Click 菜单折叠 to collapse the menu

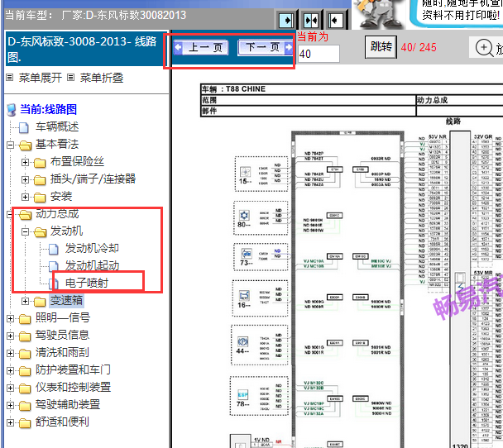(x=102, y=78)
